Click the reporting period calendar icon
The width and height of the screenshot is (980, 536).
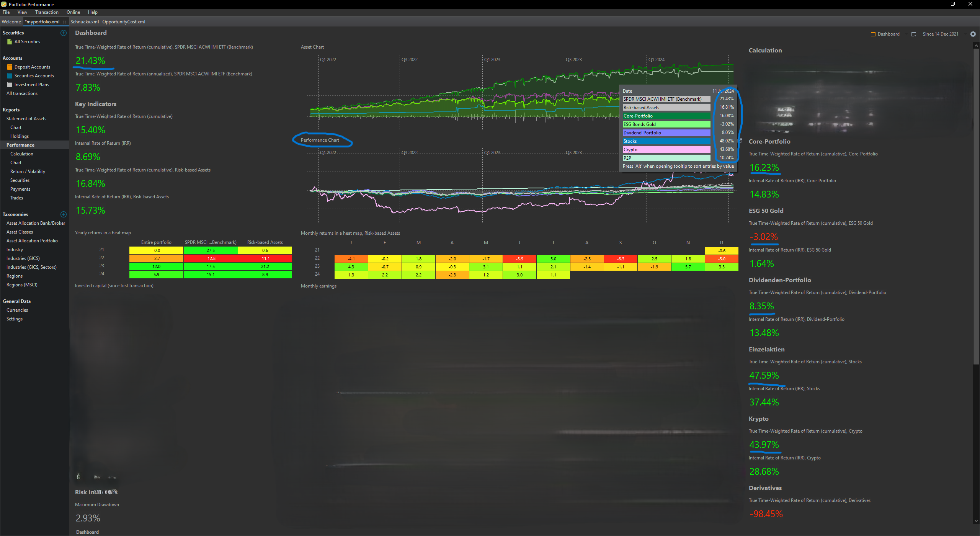pyautogui.click(x=913, y=34)
